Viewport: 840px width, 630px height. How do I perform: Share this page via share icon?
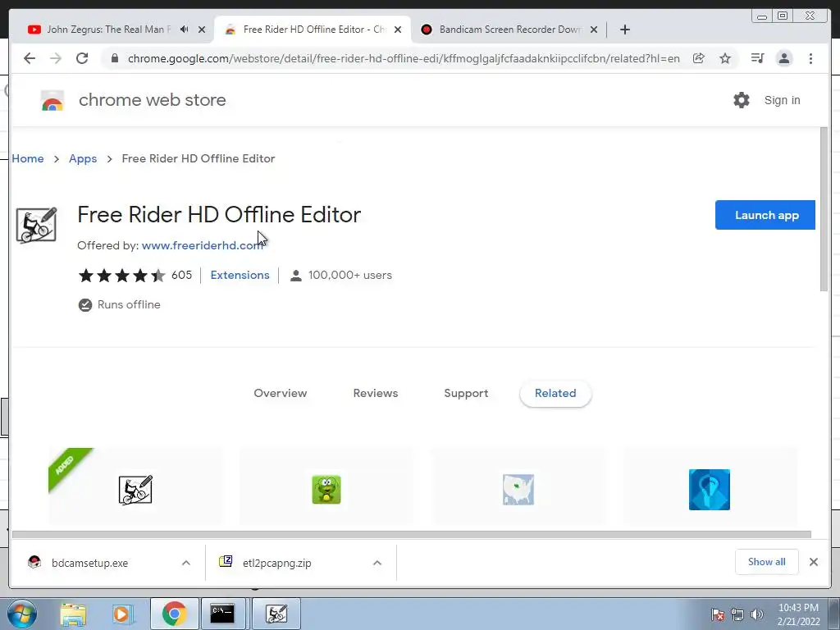click(x=699, y=58)
